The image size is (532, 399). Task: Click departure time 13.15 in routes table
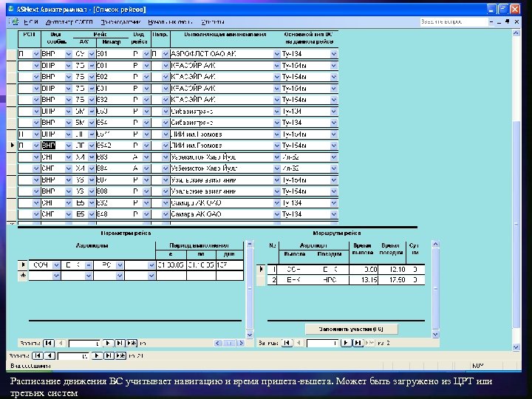[x=364, y=280]
